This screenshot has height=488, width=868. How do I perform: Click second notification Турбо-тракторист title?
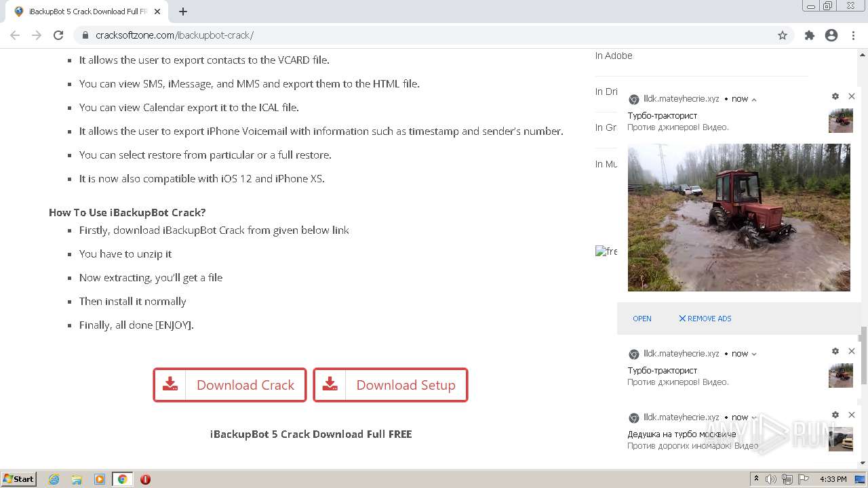(663, 371)
